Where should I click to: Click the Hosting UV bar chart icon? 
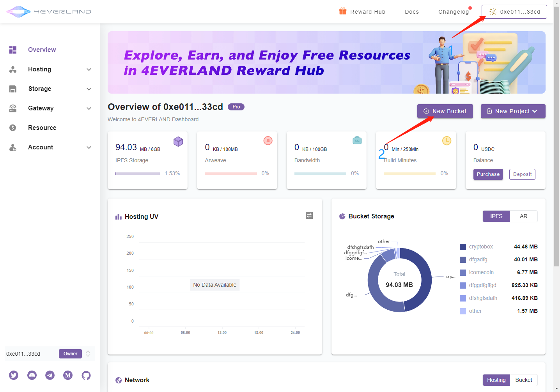coord(119,216)
